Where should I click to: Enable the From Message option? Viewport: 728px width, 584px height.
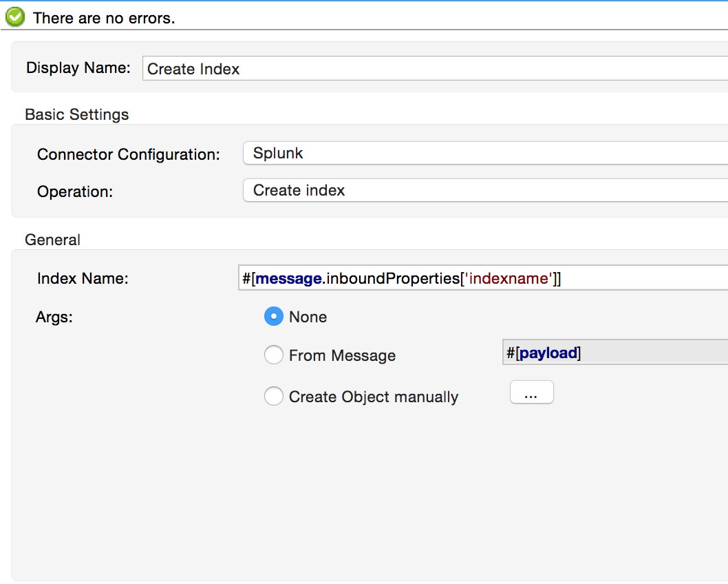pos(274,355)
